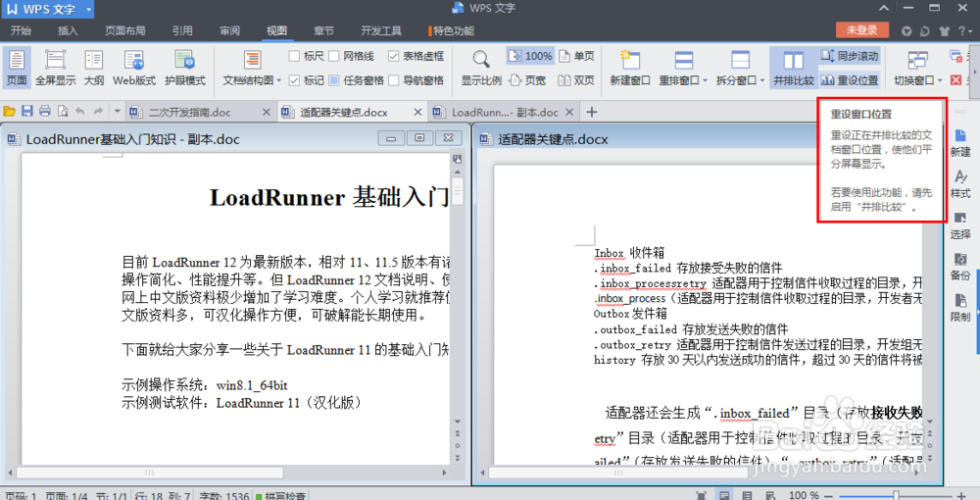Click the redo arrow icon
The height and width of the screenshot is (500, 980).
click(x=98, y=111)
